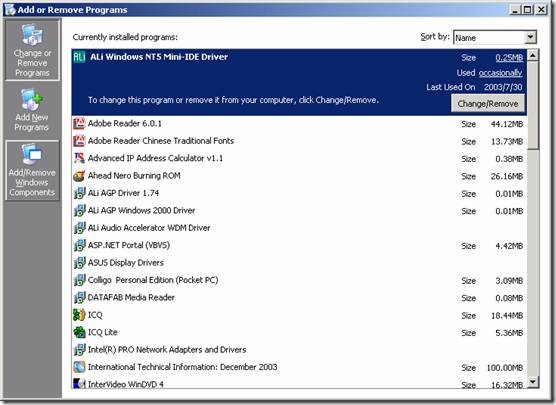This screenshot has height=405, width=556.
Task: Click the window title bar icon
Action: pyautogui.click(x=10, y=10)
